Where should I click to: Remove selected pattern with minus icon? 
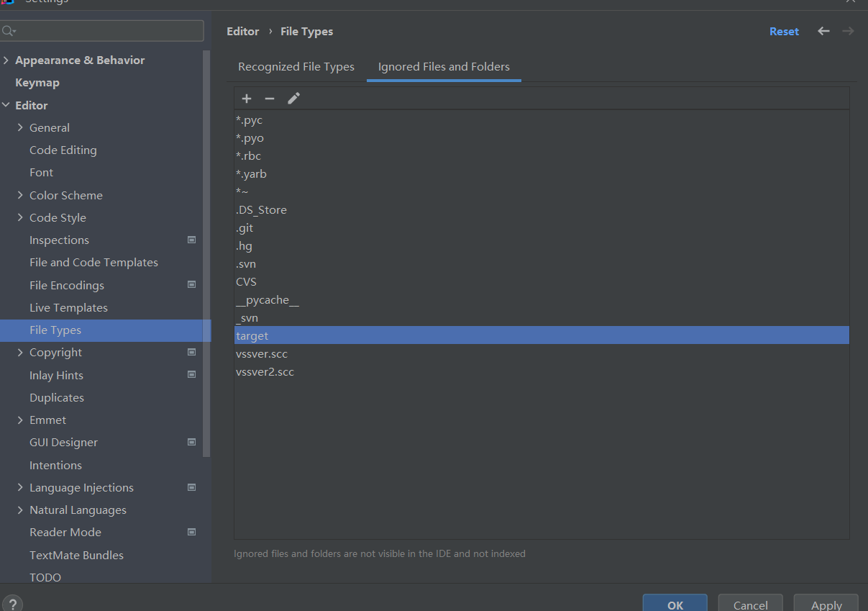pyautogui.click(x=270, y=99)
